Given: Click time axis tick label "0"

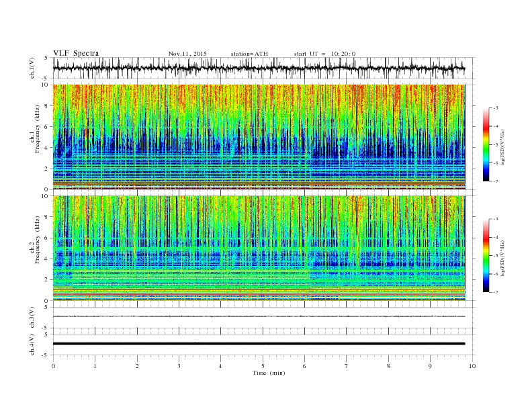Looking at the screenshot, I should [53, 366].
